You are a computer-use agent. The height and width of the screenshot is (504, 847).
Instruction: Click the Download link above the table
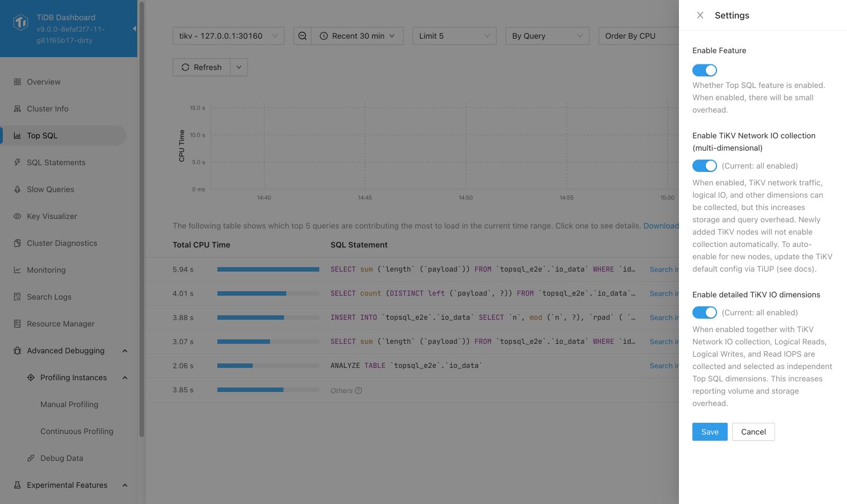pyautogui.click(x=661, y=226)
